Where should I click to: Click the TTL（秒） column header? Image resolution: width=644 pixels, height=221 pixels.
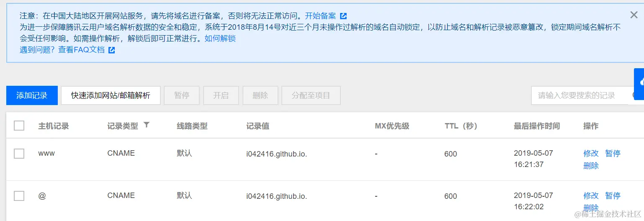461,126
